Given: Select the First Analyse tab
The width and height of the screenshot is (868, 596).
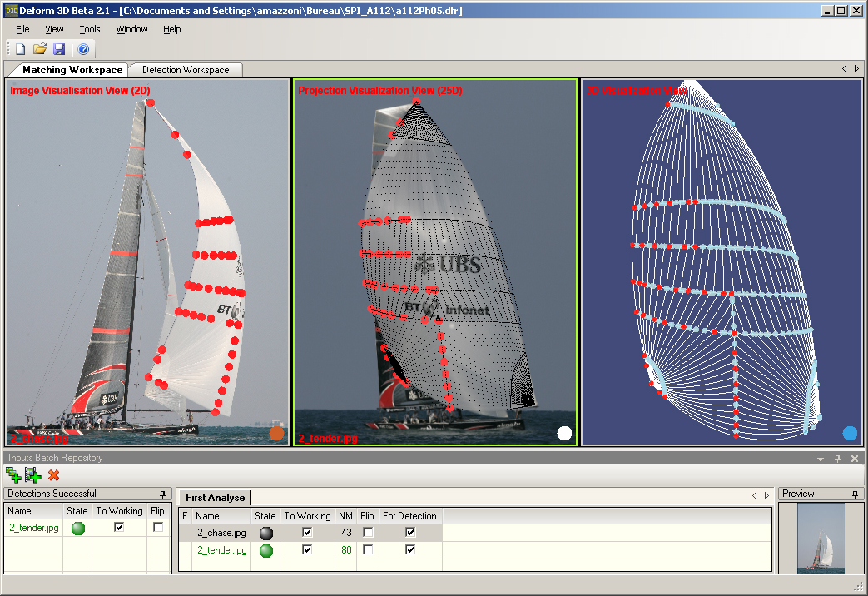Looking at the screenshot, I should (216, 498).
